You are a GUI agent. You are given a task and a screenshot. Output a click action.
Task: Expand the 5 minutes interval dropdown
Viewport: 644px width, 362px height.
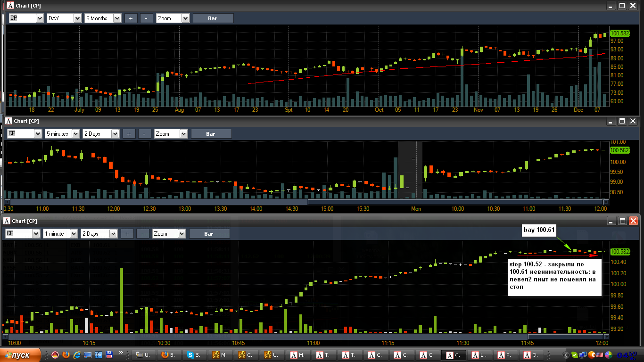pos(62,134)
